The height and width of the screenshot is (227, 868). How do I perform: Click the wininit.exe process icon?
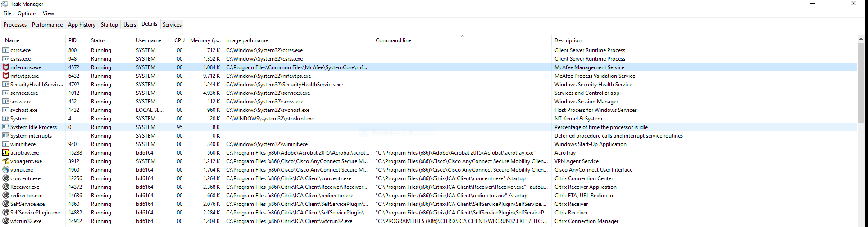point(6,144)
